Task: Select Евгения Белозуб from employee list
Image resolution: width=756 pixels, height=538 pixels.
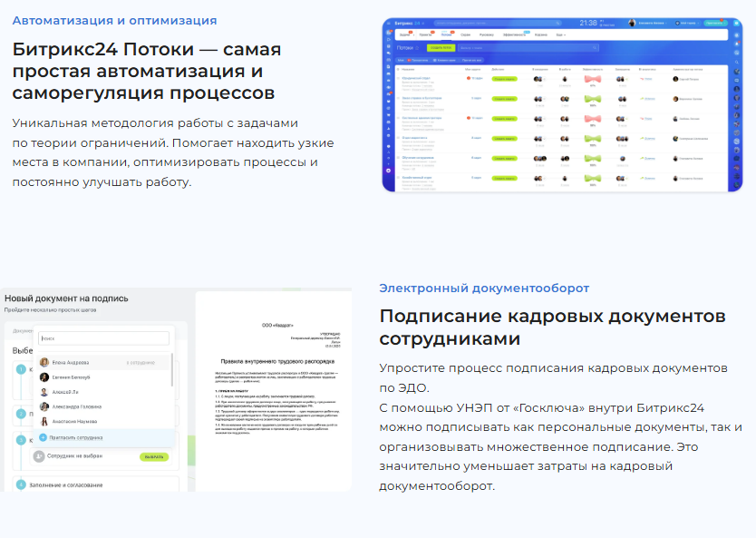Action: click(x=103, y=377)
